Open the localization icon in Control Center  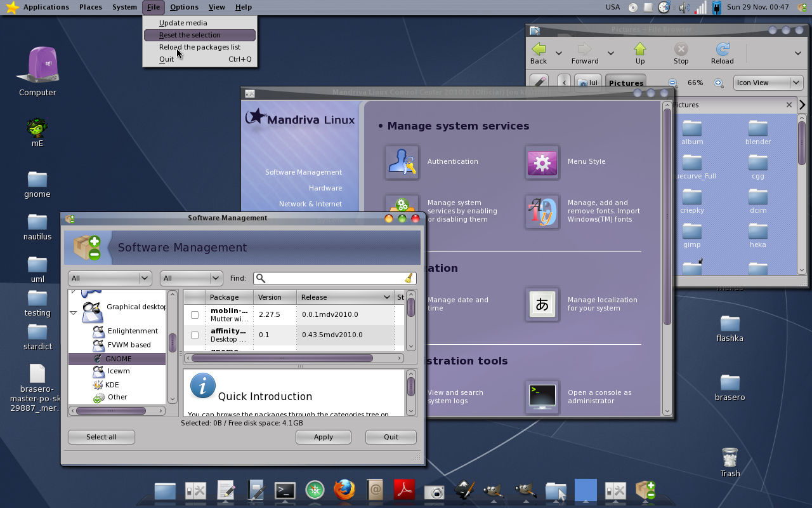point(542,304)
